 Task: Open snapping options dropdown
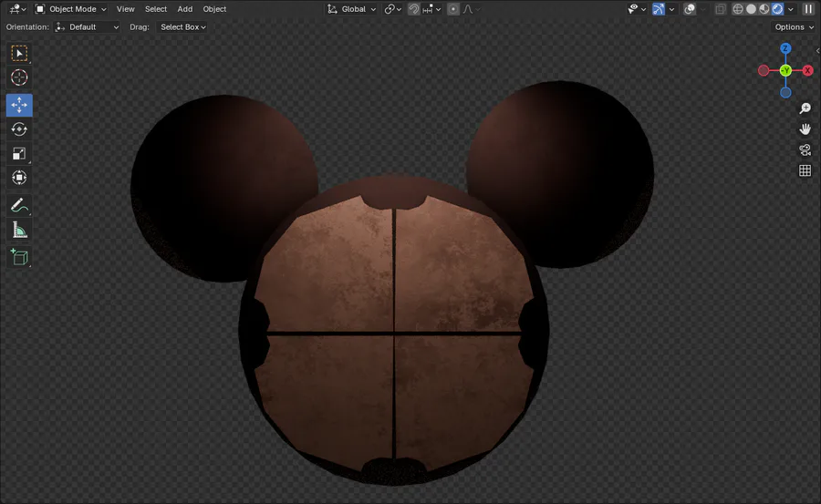(x=432, y=9)
